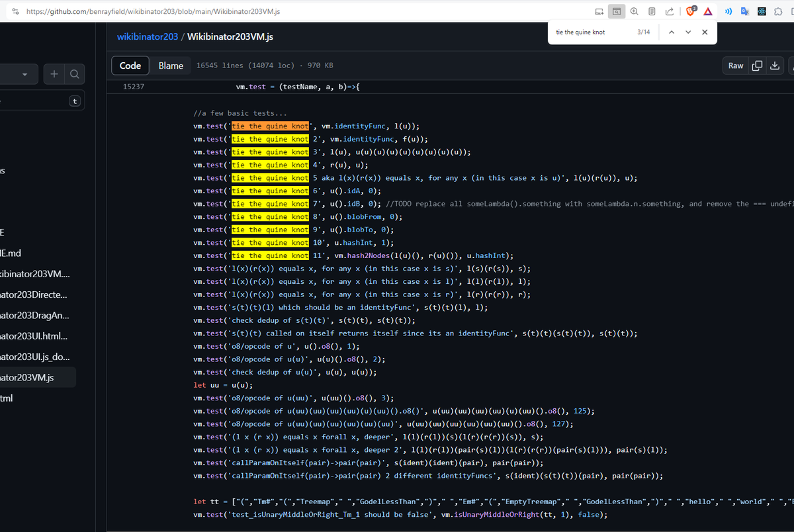Open the branch selector dropdown arrow
This screenshot has height=532, width=794.
(24, 74)
